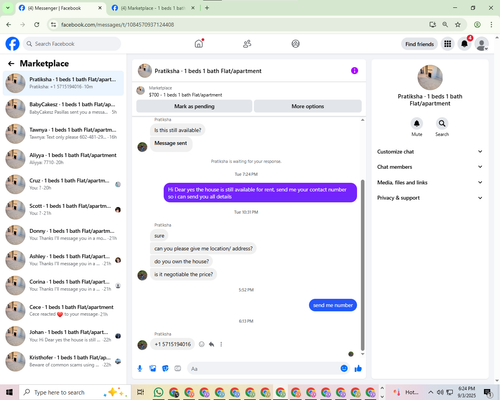Open WhatsApp from the taskbar
This screenshot has height=400, width=500.
(x=159, y=392)
